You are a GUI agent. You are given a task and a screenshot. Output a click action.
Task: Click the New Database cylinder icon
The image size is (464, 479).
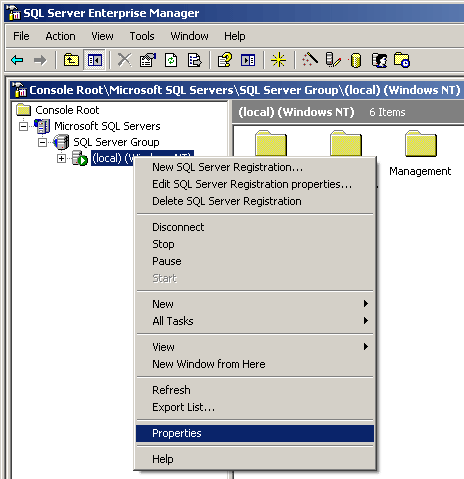355,61
